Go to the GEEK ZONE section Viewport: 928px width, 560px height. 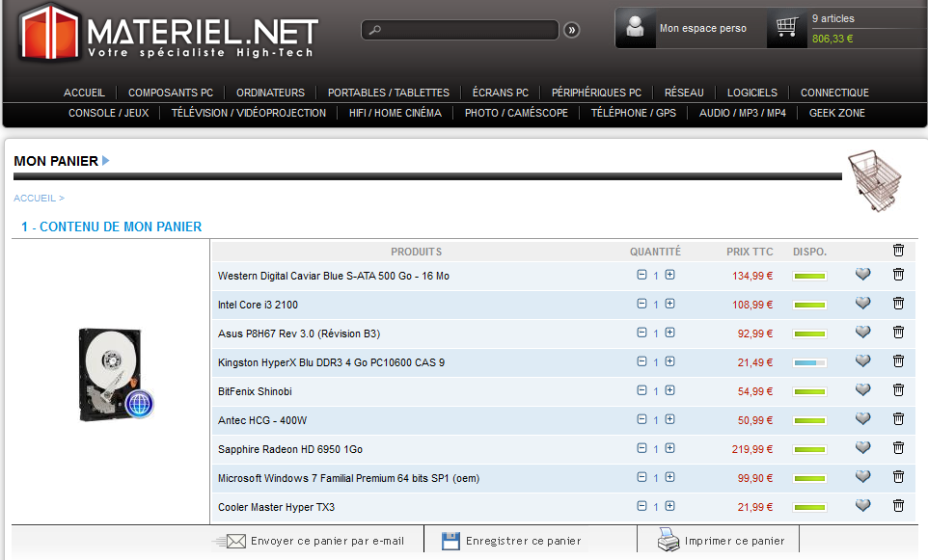pos(836,113)
